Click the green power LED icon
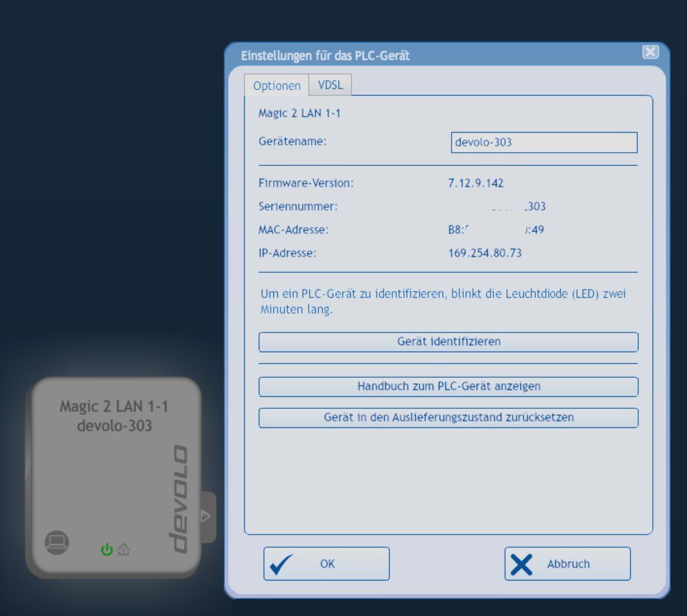This screenshot has width=687, height=616. [107, 549]
